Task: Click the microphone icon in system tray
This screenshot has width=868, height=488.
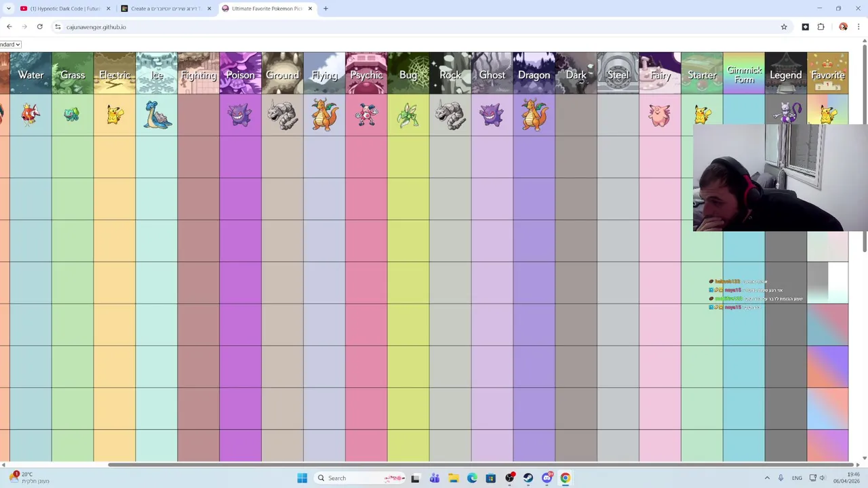Action: pyautogui.click(x=781, y=478)
